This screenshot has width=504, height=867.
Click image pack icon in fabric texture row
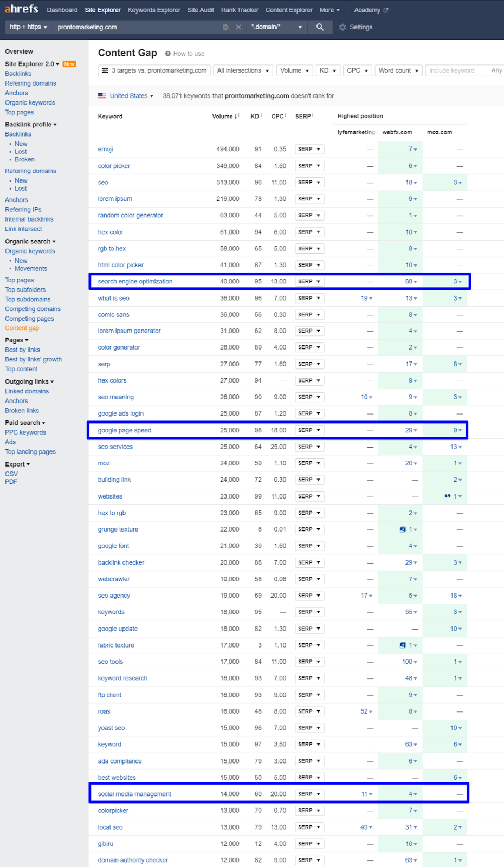(x=403, y=645)
